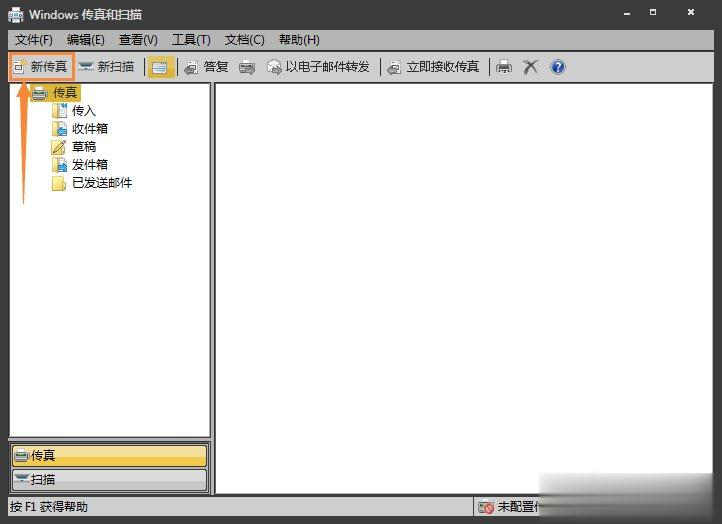Click the app icon in title bar
The image size is (722, 524).
coord(16,15)
